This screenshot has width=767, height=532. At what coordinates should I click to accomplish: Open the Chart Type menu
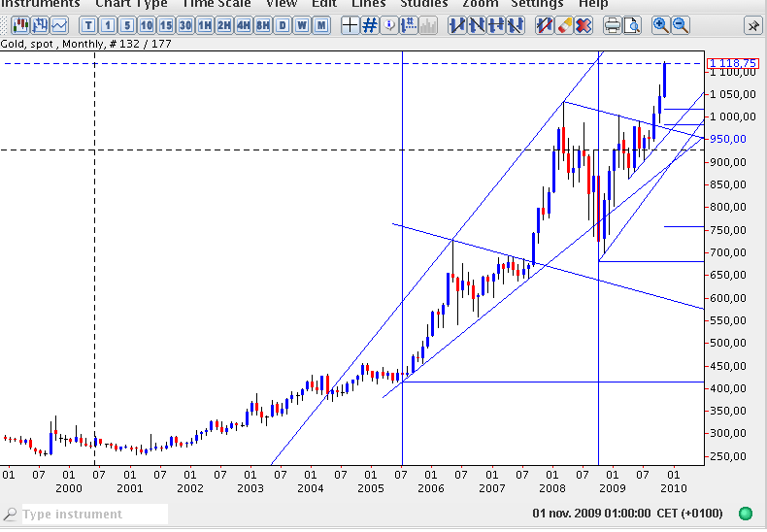[x=131, y=4]
